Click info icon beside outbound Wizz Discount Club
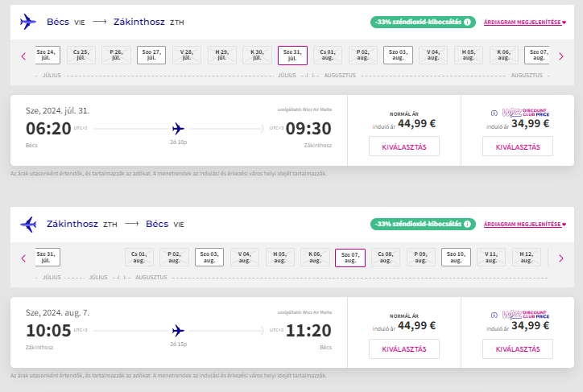583x392 pixels. click(x=494, y=113)
